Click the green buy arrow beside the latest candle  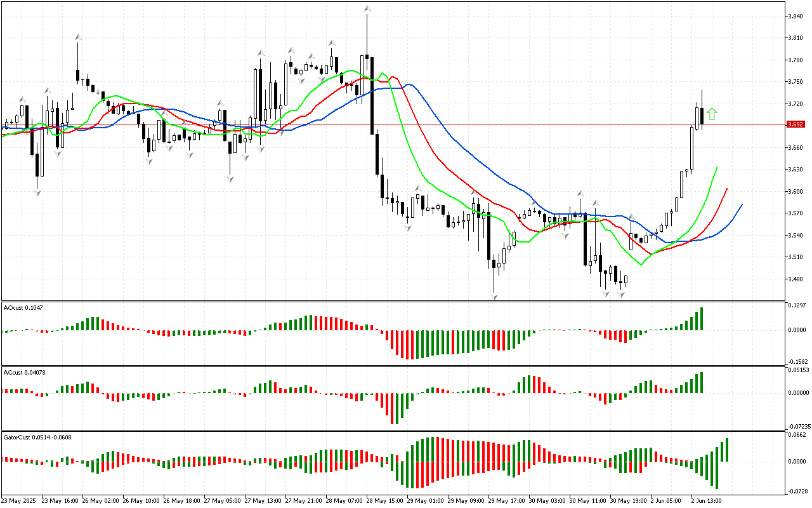(712, 114)
